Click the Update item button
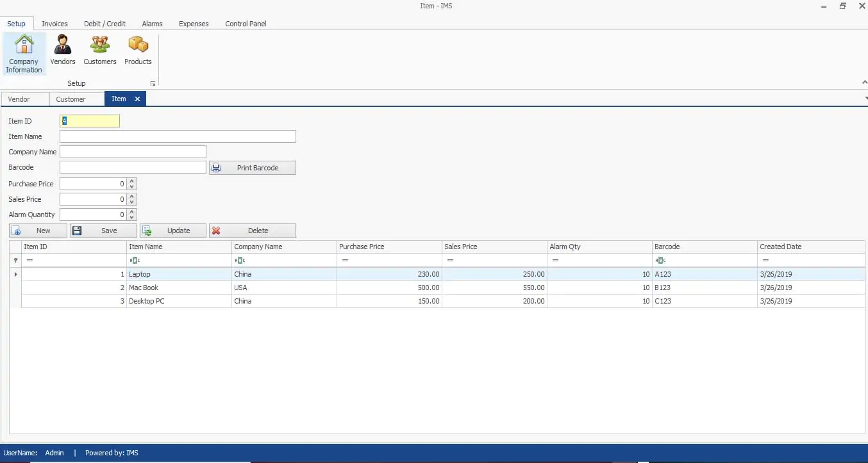Screen dimensions: 868x463 (173, 231)
